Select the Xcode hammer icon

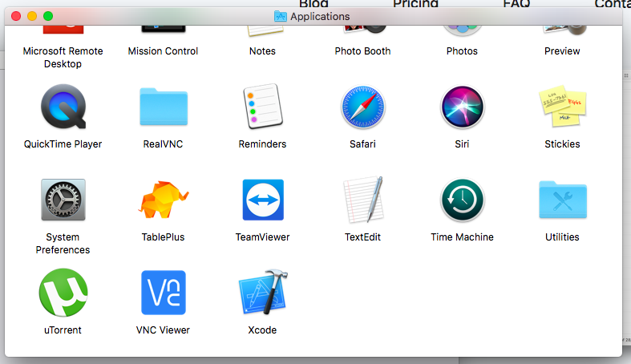263,292
